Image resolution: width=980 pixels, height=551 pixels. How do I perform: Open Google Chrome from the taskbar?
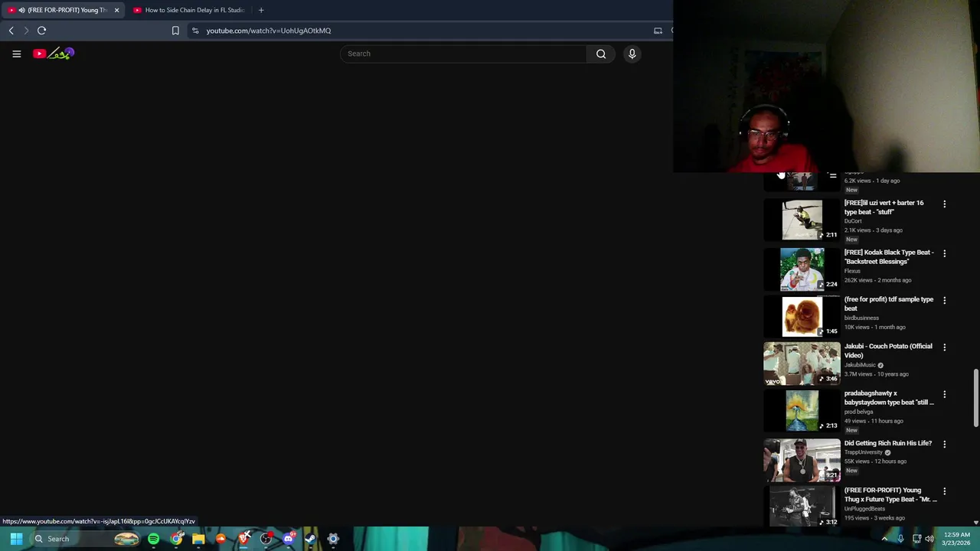176,539
